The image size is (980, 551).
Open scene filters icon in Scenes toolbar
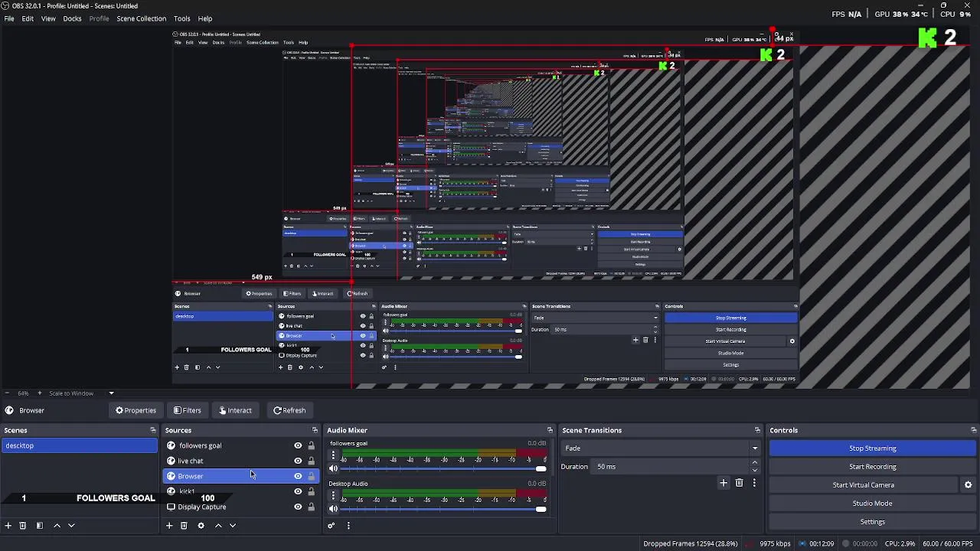tap(40, 526)
